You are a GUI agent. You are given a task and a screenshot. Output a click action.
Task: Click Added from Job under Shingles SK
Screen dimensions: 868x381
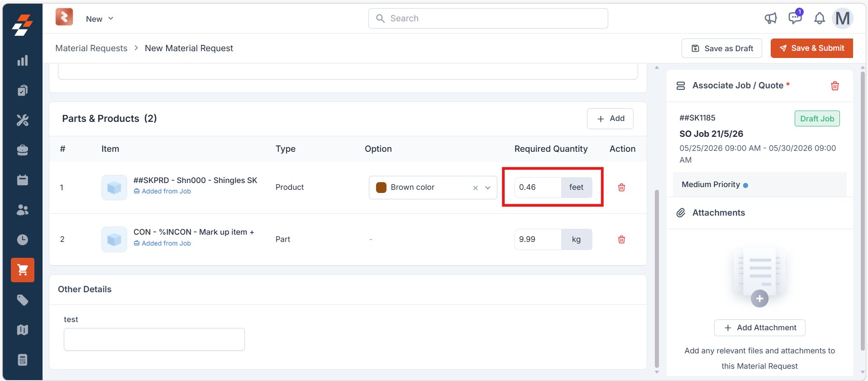point(162,191)
